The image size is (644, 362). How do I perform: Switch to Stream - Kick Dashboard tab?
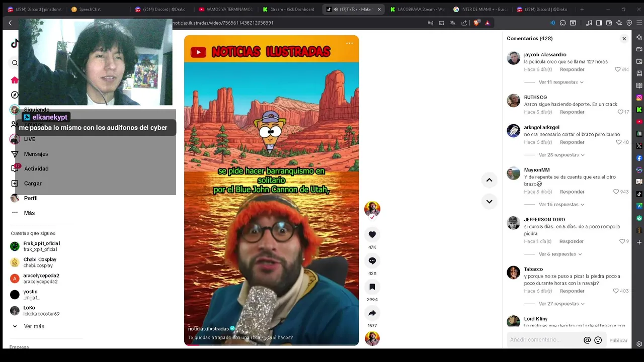(x=289, y=9)
